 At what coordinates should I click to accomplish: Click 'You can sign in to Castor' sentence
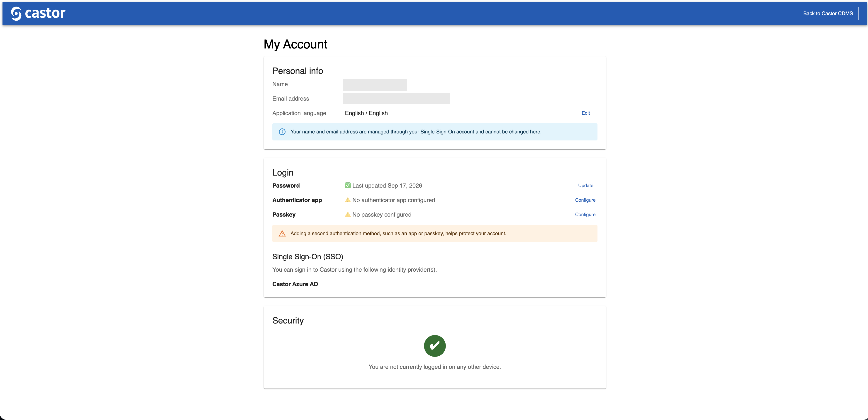point(354,270)
